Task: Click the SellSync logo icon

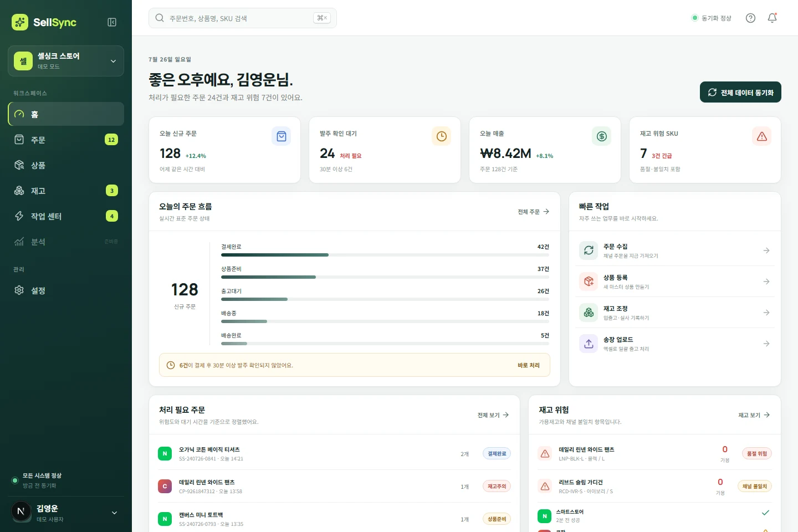Action: (x=20, y=22)
